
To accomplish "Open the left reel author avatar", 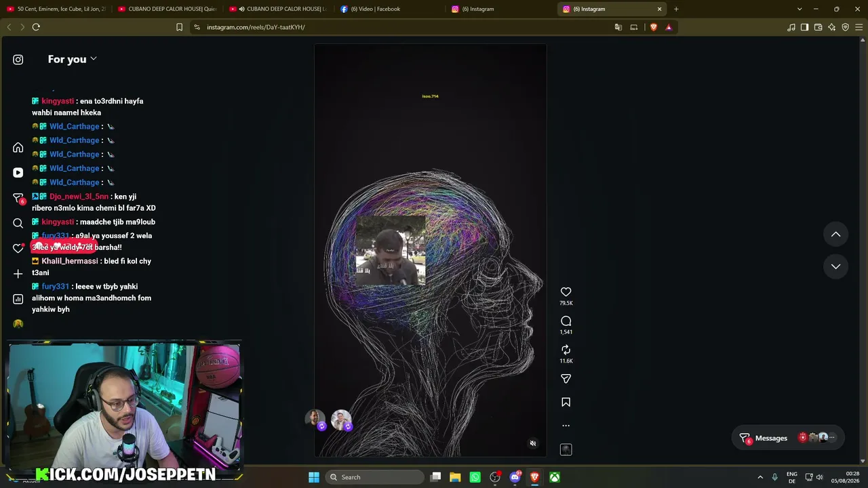I will click(315, 420).
